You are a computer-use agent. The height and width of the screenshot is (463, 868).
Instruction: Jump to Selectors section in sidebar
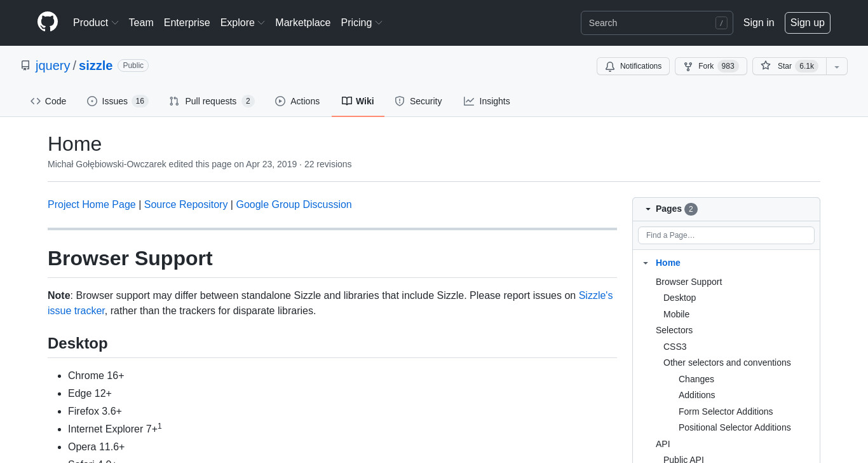tap(674, 330)
